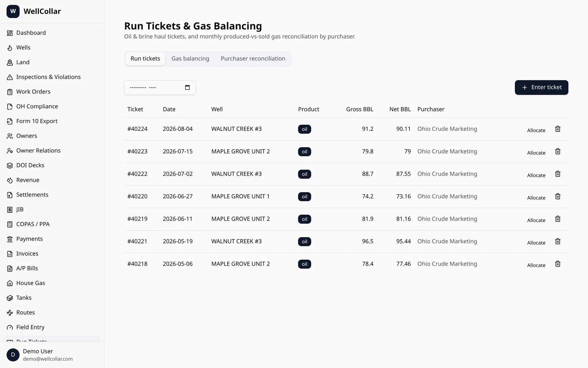This screenshot has height=368, width=588.
Task: Click net value 81.16 in table
Action: tap(403, 219)
